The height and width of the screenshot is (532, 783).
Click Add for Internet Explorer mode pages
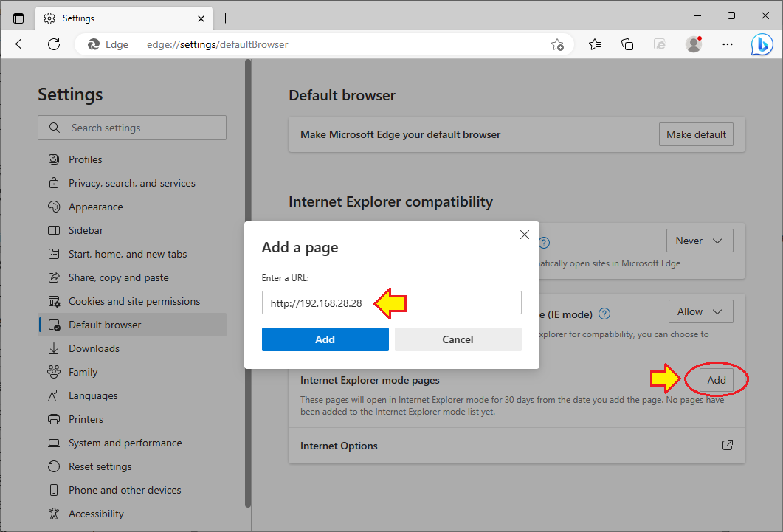(716, 380)
